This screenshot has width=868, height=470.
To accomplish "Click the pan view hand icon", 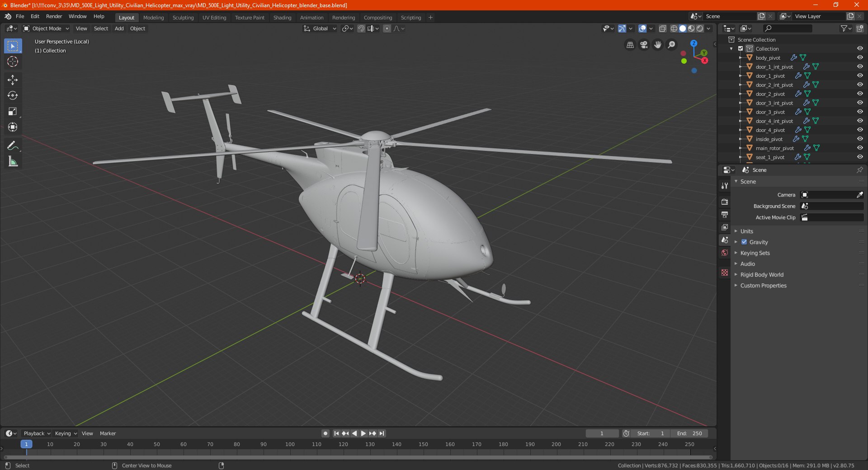I will 658,45.
